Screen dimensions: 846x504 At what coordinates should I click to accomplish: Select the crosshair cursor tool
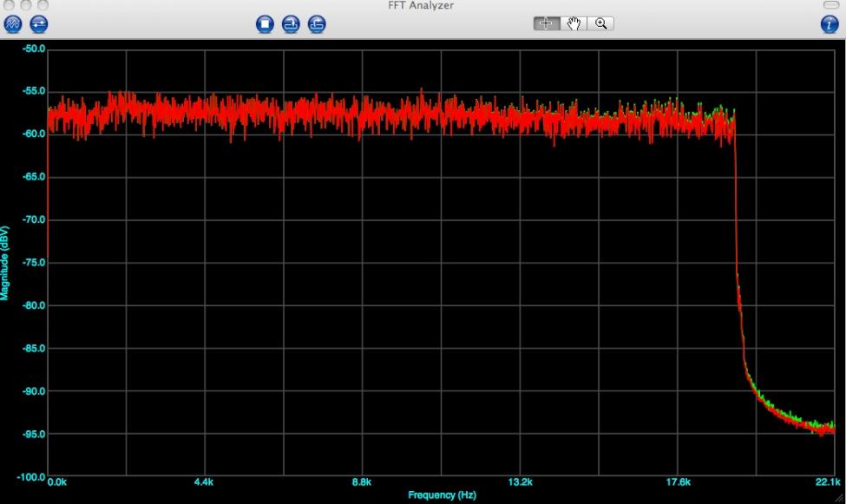click(x=547, y=23)
